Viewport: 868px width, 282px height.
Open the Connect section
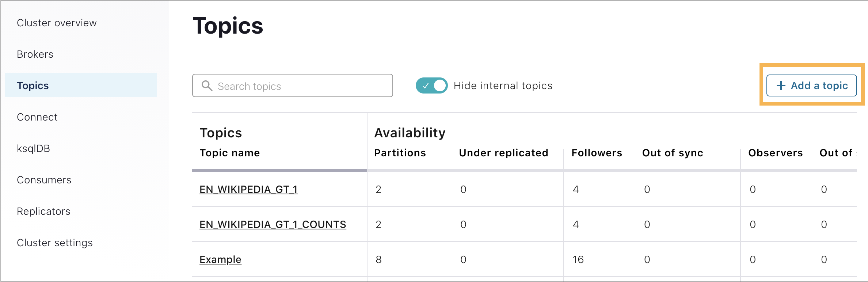tap(37, 117)
